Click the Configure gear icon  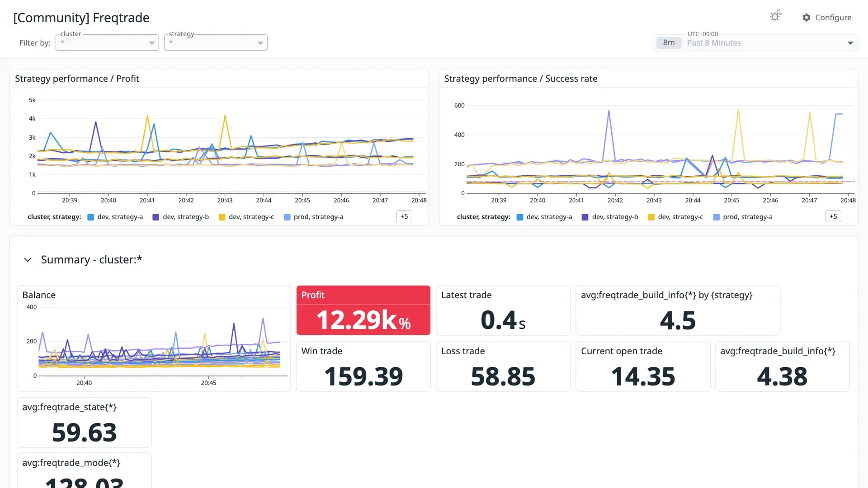807,17
